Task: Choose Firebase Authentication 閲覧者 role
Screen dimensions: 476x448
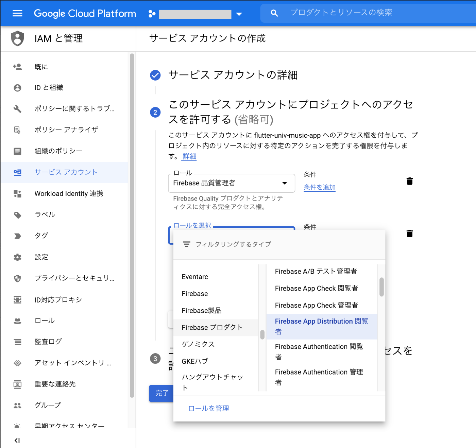Action: (x=322, y=352)
